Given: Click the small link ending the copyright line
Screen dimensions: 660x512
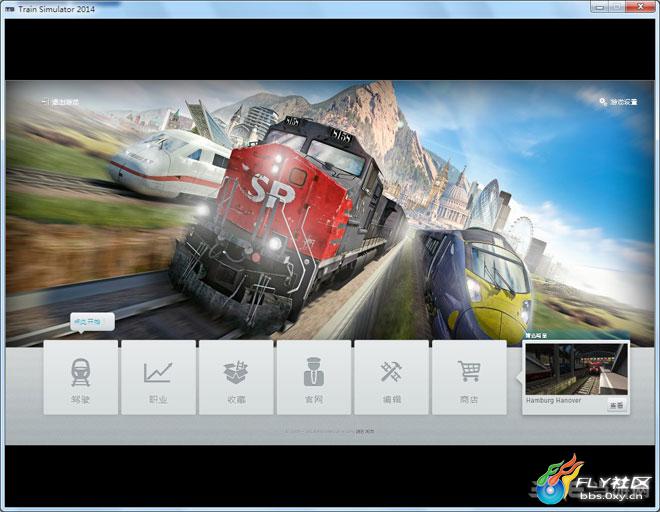Looking at the screenshot, I should tap(365, 431).
